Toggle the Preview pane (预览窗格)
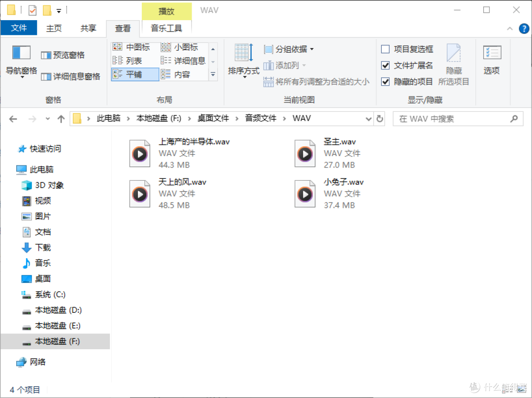 pyautogui.click(x=63, y=55)
